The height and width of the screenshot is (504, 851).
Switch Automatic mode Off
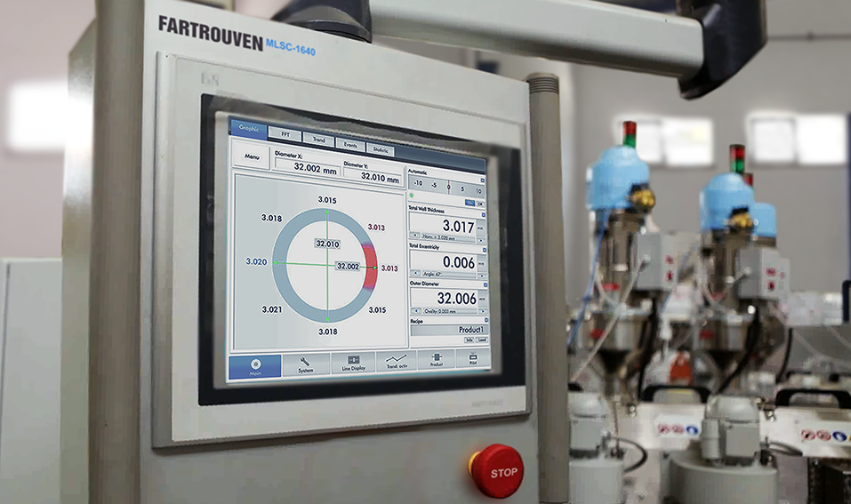tap(480, 203)
